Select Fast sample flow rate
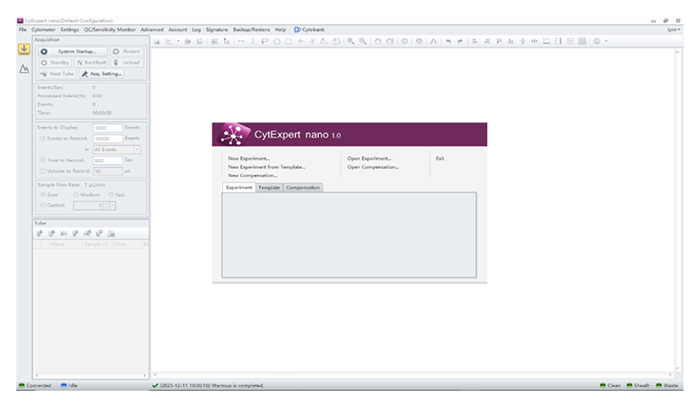 (x=111, y=195)
